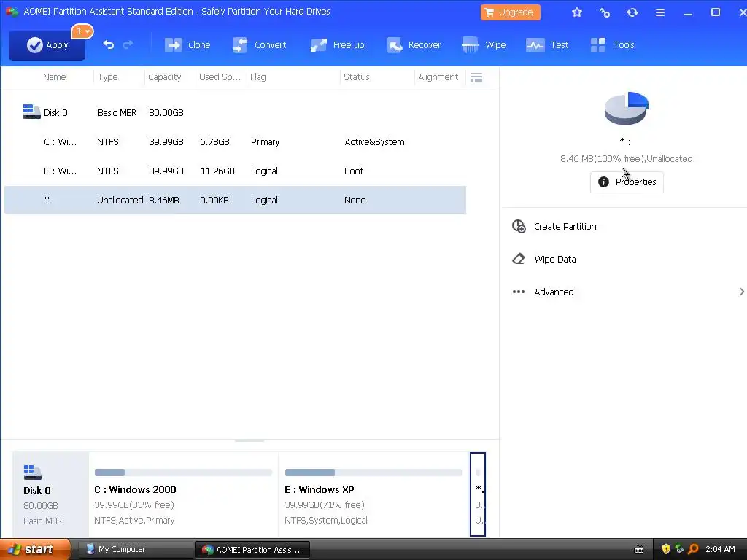
Task: Switch to My Computer in the taskbar
Action: click(x=134, y=549)
